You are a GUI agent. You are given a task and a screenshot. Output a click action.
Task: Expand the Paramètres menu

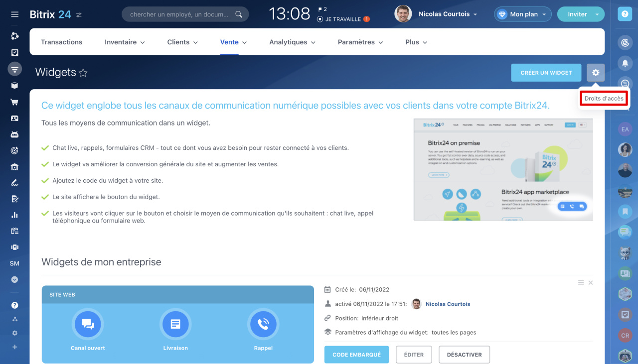(360, 42)
